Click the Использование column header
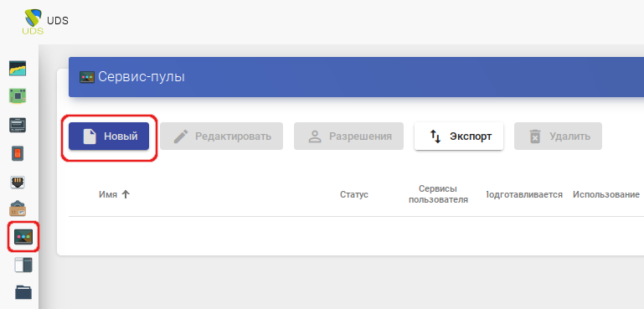 605,194
